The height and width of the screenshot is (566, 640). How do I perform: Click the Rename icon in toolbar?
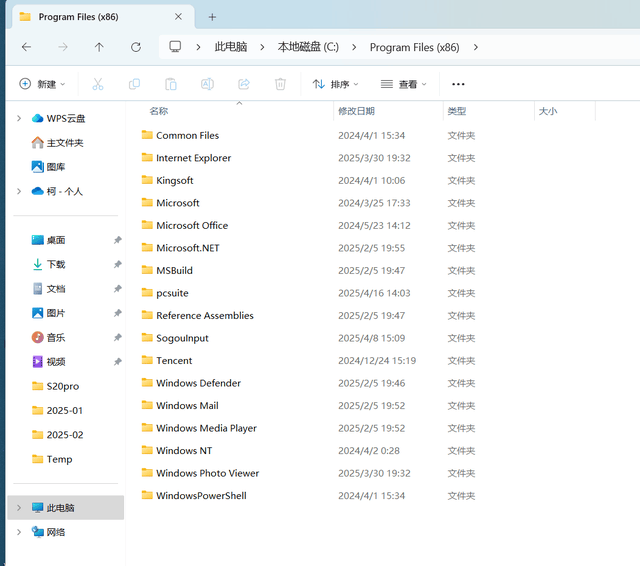(x=207, y=84)
